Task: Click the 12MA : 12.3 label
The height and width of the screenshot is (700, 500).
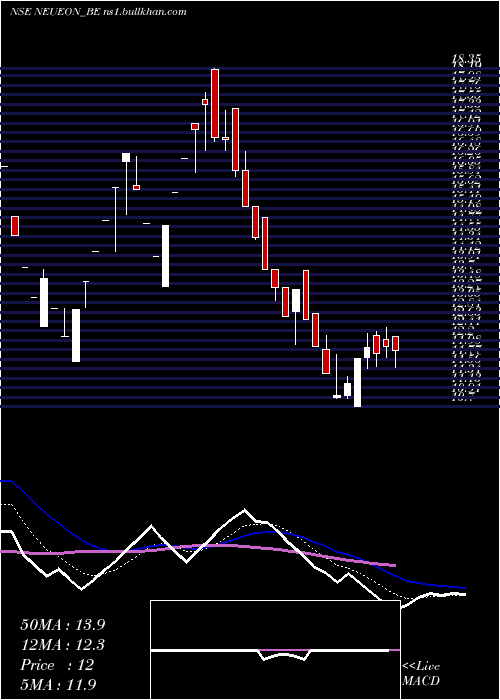Action: tap(63, 645)
